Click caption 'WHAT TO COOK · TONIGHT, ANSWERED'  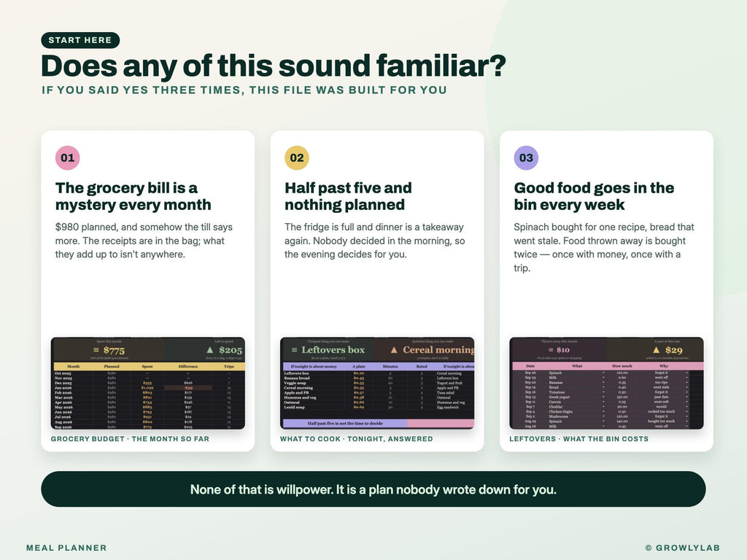(x=356, y=438)
